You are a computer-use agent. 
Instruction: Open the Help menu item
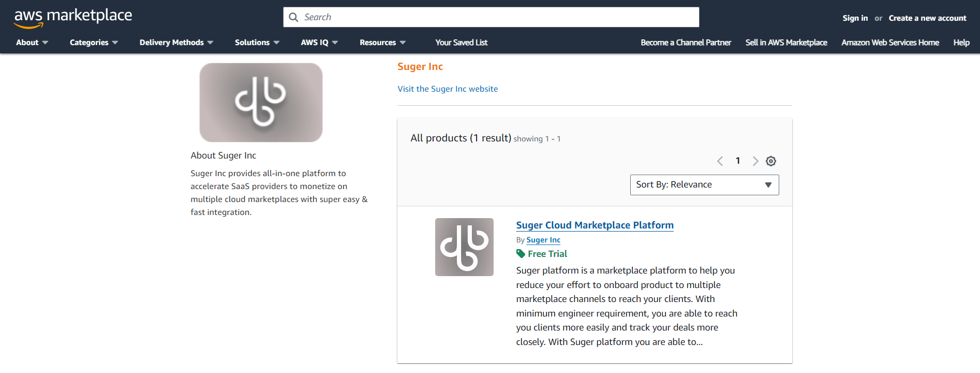[x=961, y=42]
